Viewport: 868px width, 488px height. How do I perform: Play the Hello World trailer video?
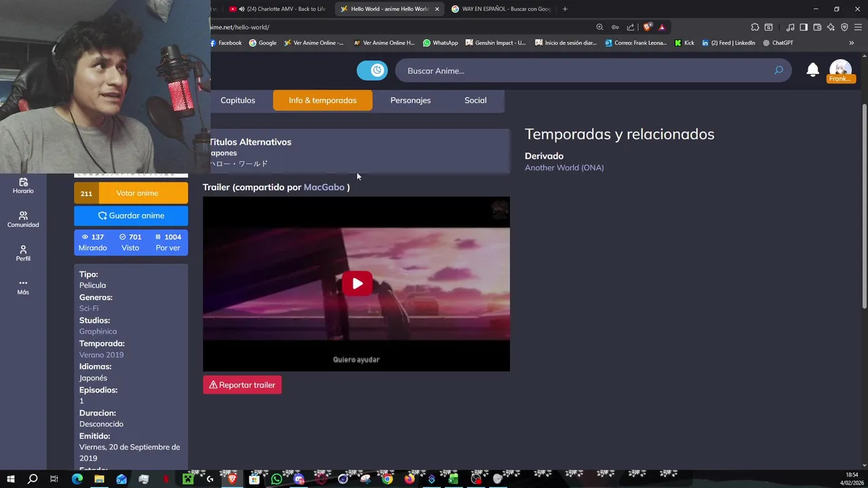click(357, 283)
